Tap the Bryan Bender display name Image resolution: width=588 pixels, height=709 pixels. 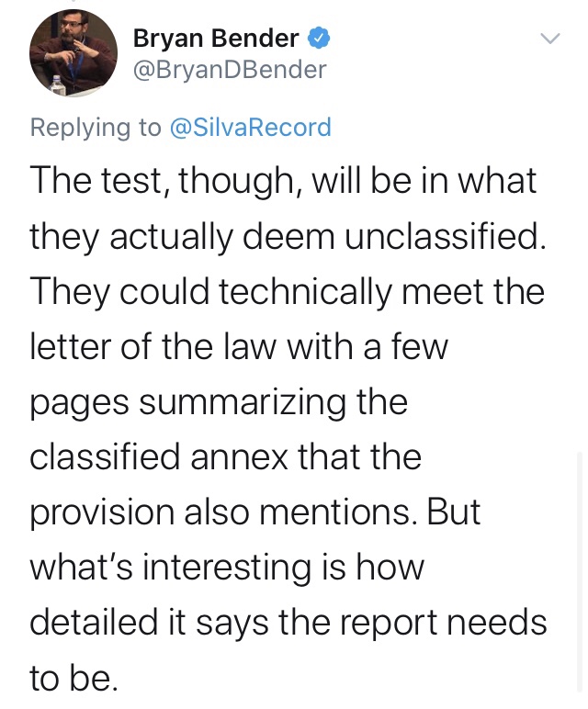(216, 39)
